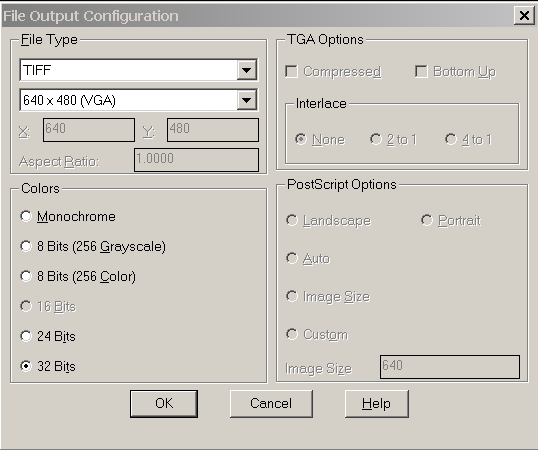
Task: Select the 16 Bits radio button
Action: pos(26,306)
